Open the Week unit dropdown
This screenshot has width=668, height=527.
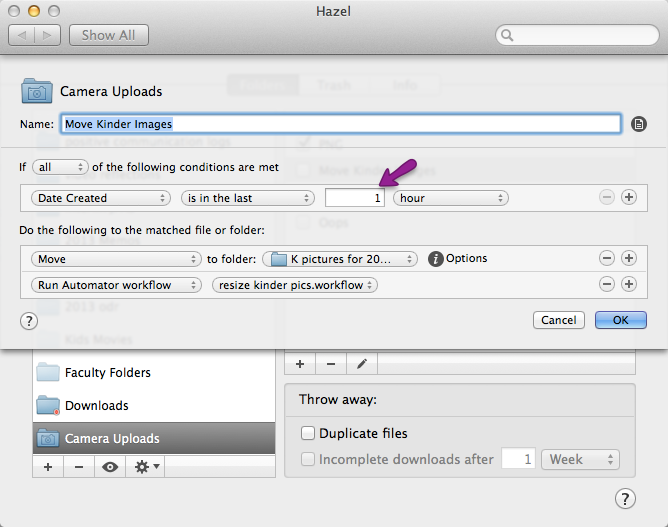(x=580, y=459)
